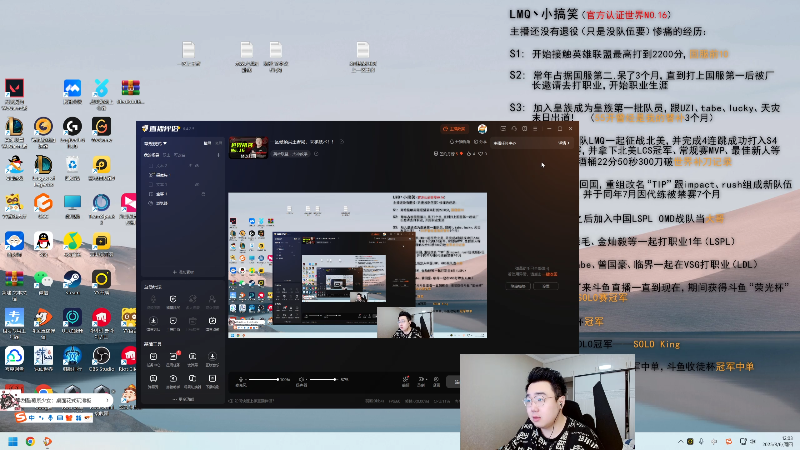
Task: Open the Recycle Bin on the desktop
Action: pos(72,165)
